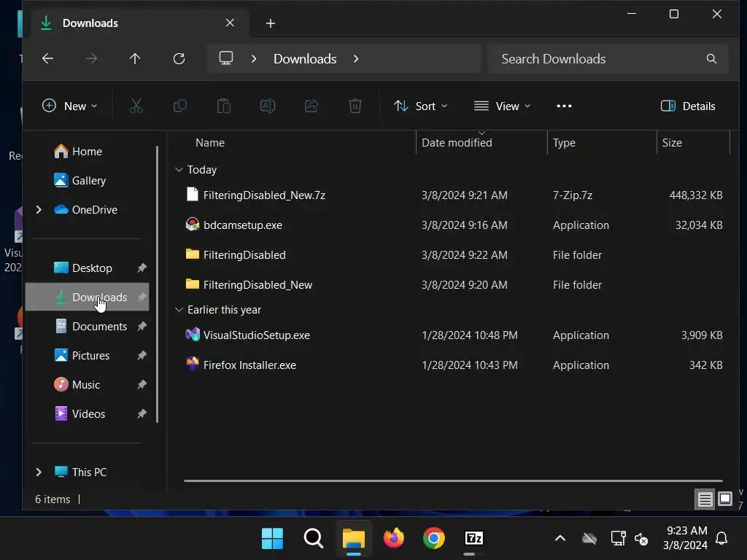The width and height of the screenshot is (747, 560).
Task: Click the navigation pane vertical scrollbar
Action: pyautogui.click(x=158, y=284)
